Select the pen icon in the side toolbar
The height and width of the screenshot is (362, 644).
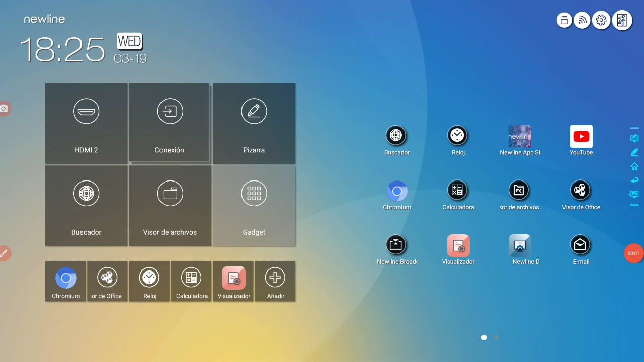click(634, 152)
